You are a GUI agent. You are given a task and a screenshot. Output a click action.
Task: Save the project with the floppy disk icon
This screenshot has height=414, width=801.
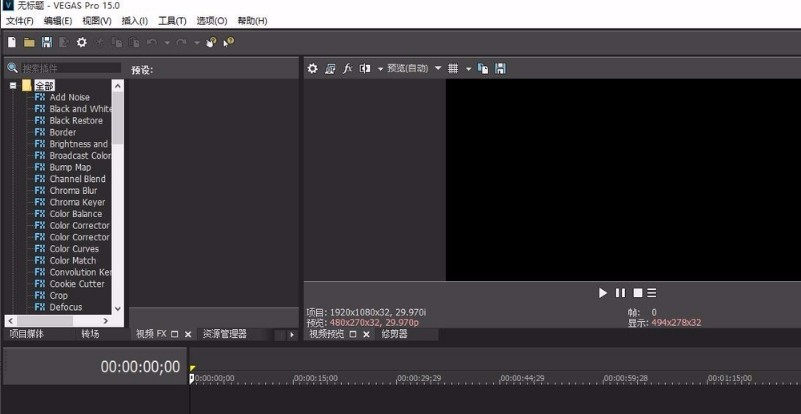(46, 42)
